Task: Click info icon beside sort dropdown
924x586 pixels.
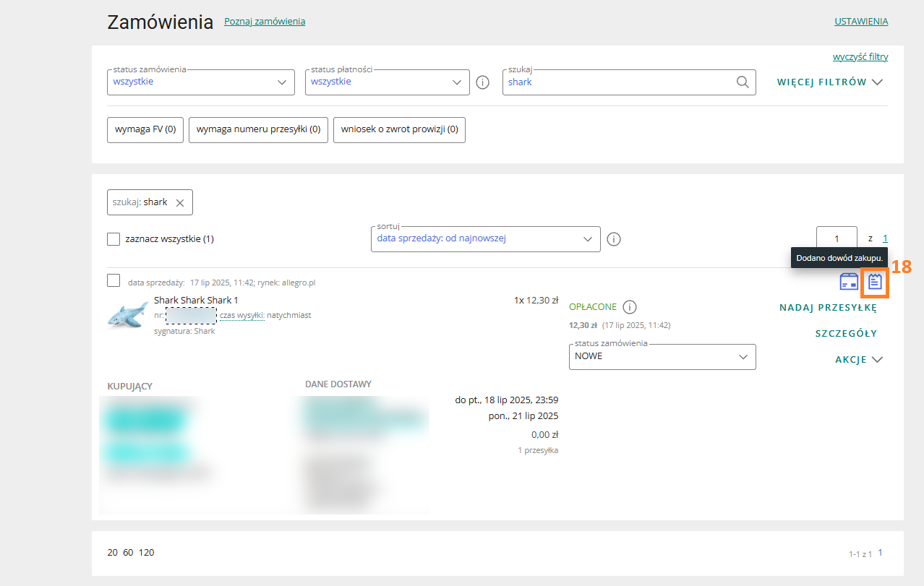Action: (614, 239)
